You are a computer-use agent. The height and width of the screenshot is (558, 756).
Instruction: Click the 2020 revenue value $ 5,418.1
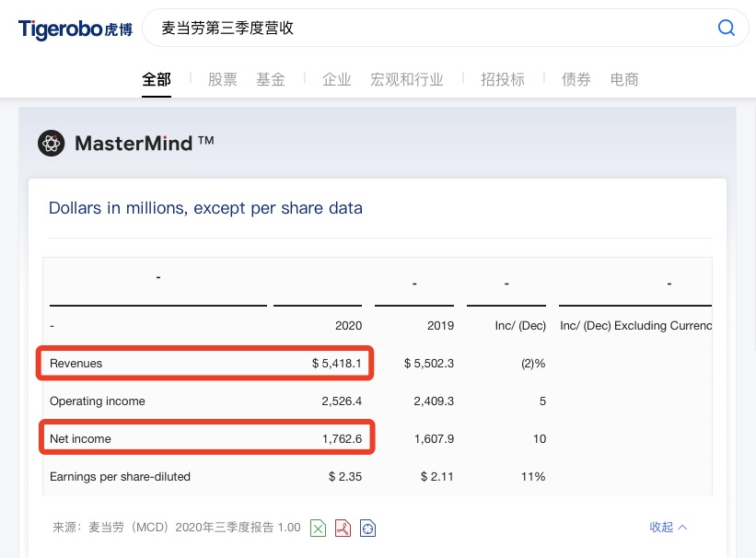[x=336, y=363]
